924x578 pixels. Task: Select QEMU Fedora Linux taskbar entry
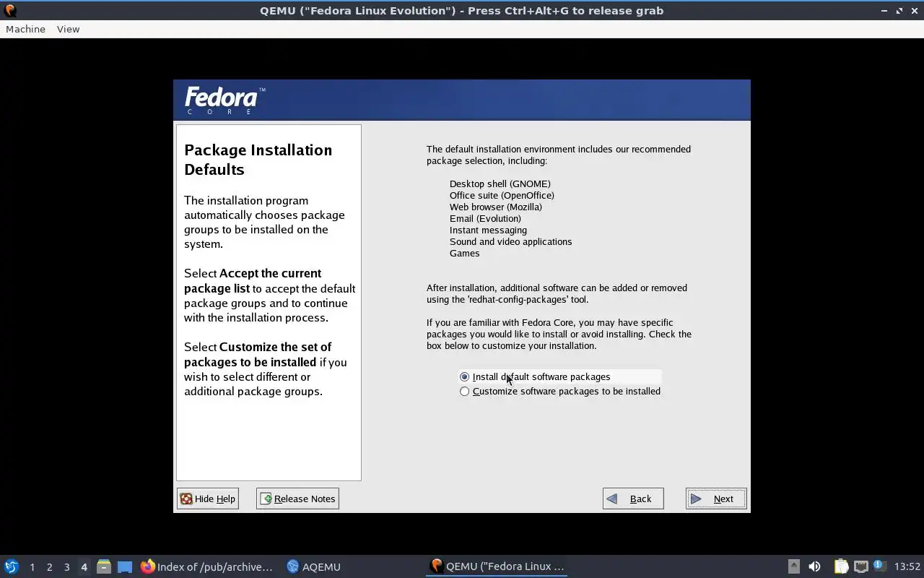(x=497, y=566)
